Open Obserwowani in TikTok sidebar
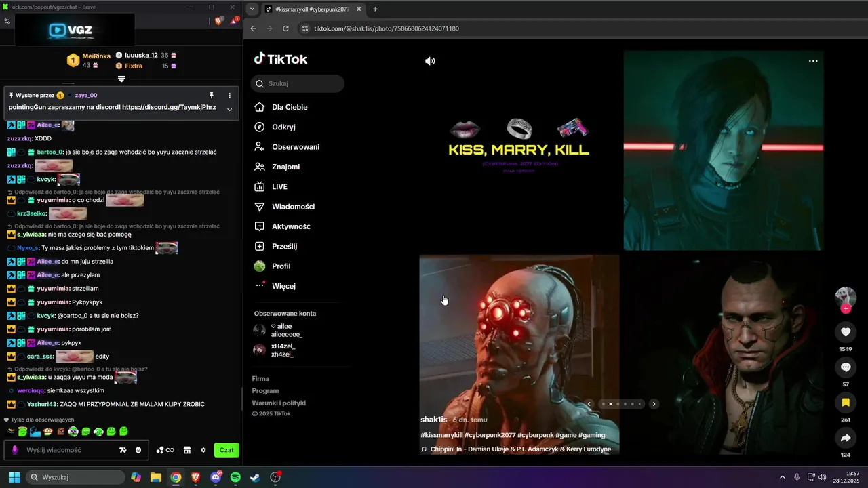 287,147
